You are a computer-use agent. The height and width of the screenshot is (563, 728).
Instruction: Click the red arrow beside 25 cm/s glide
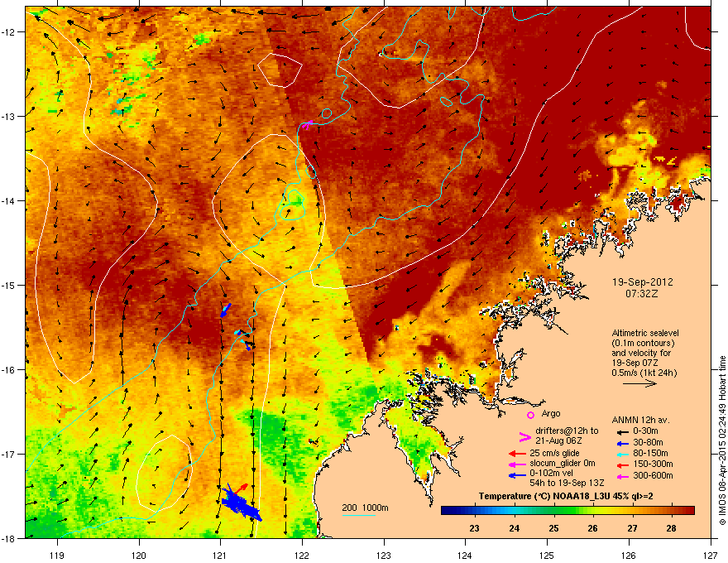point(517,454)
